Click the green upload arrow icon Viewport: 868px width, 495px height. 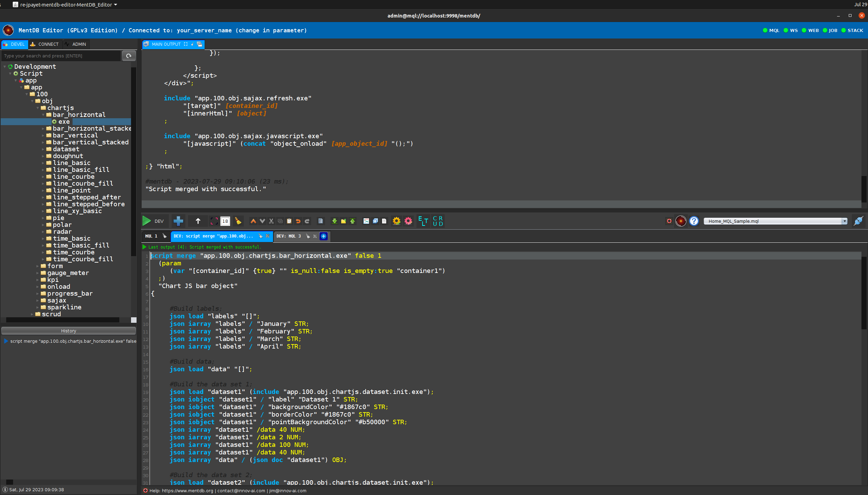(352, 221)
